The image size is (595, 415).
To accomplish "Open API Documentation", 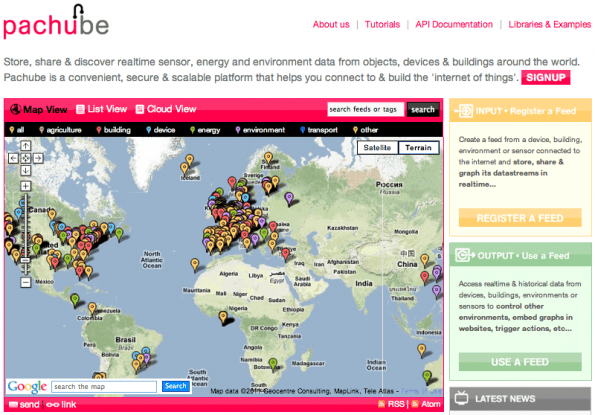I will tap(454, 25).
